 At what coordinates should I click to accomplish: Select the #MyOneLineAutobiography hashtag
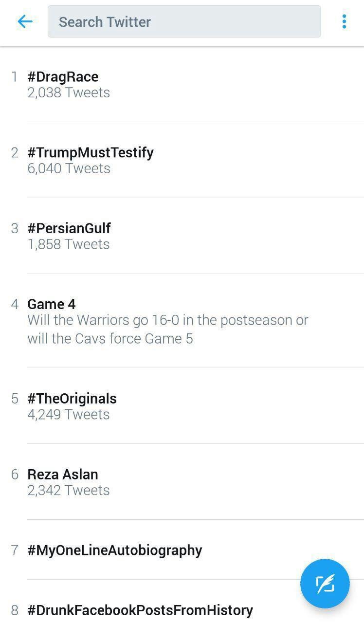115,550
